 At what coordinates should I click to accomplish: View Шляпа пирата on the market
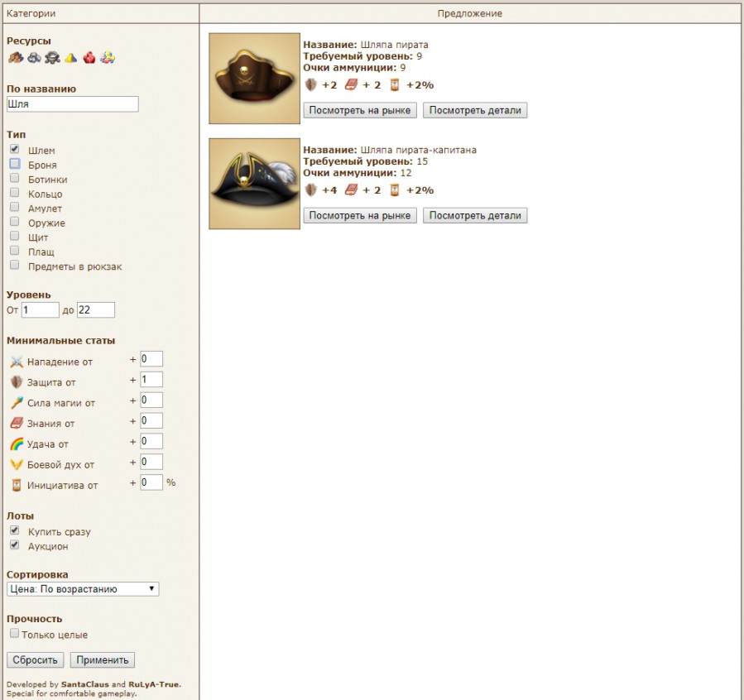point(360,110)
